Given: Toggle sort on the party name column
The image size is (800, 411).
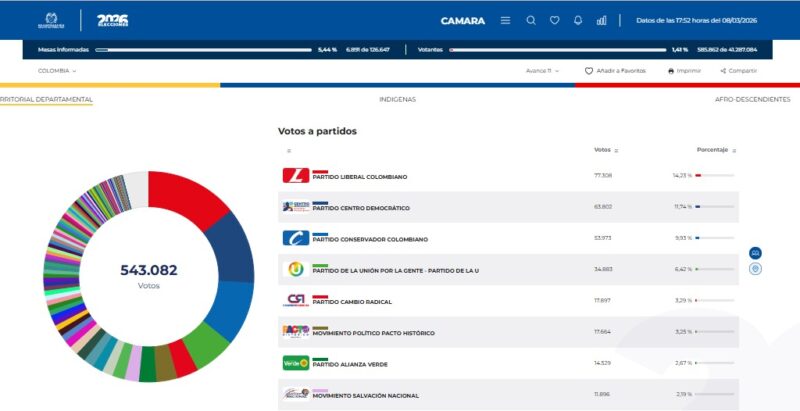Looking at the screenshot, I should (x=288, y=151).
